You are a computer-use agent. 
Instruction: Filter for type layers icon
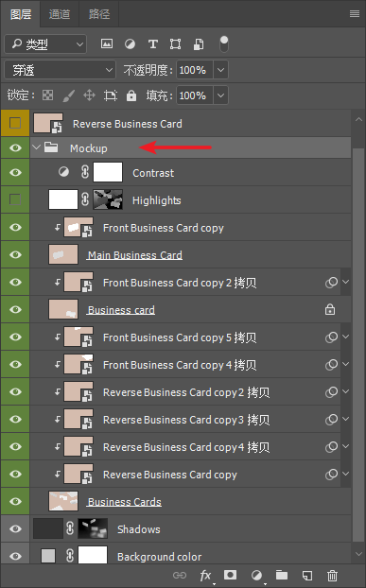tap(152, 44)
